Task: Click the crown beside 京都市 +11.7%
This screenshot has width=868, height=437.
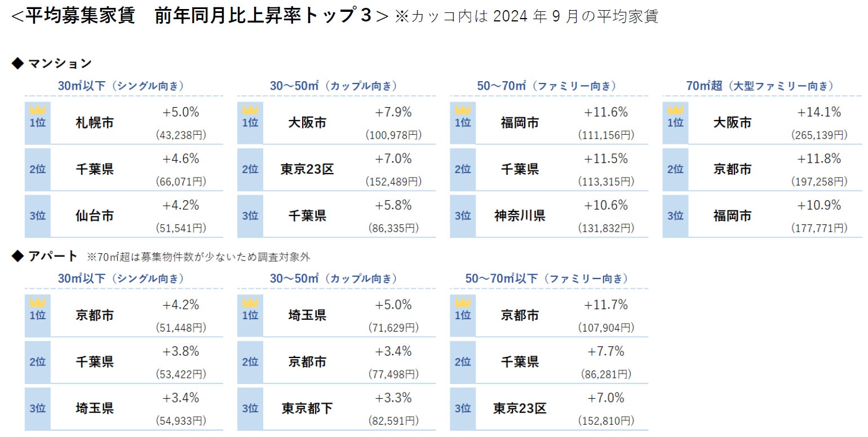Action: (462, 302)
